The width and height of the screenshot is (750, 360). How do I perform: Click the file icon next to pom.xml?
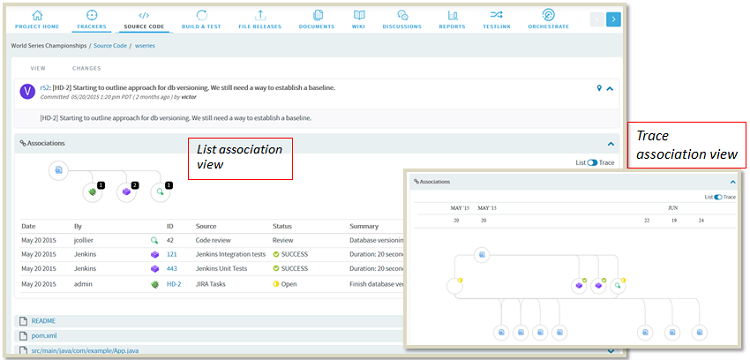[22, 336]
